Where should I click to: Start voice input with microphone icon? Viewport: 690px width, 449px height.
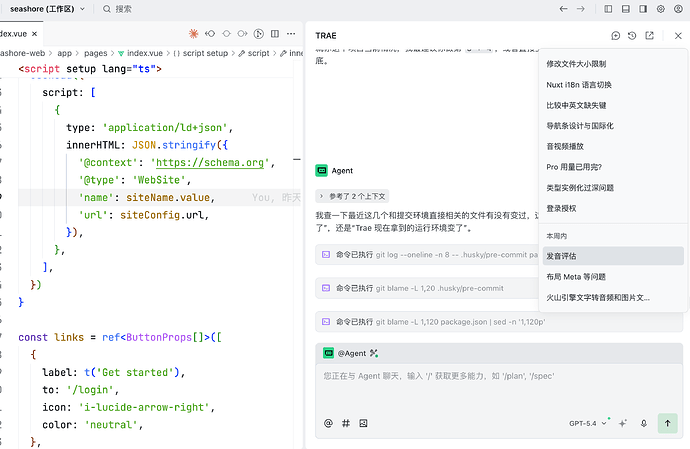644,423
